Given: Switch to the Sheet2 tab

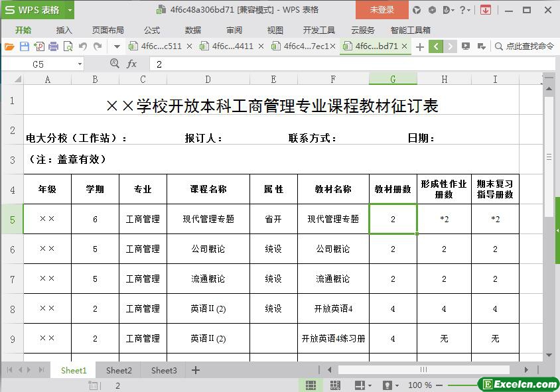Looking at the screenshot, I should 119,370.
